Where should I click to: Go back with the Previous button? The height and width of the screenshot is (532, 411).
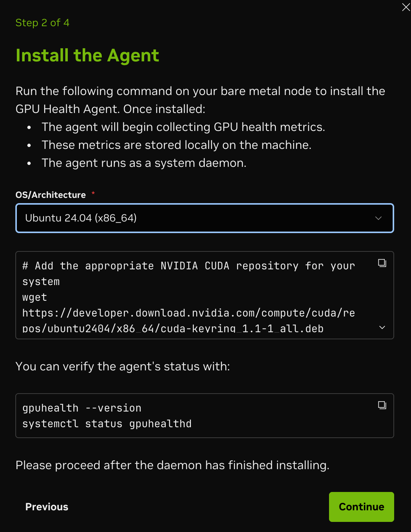pyautogui.click(x=47, y=507)
